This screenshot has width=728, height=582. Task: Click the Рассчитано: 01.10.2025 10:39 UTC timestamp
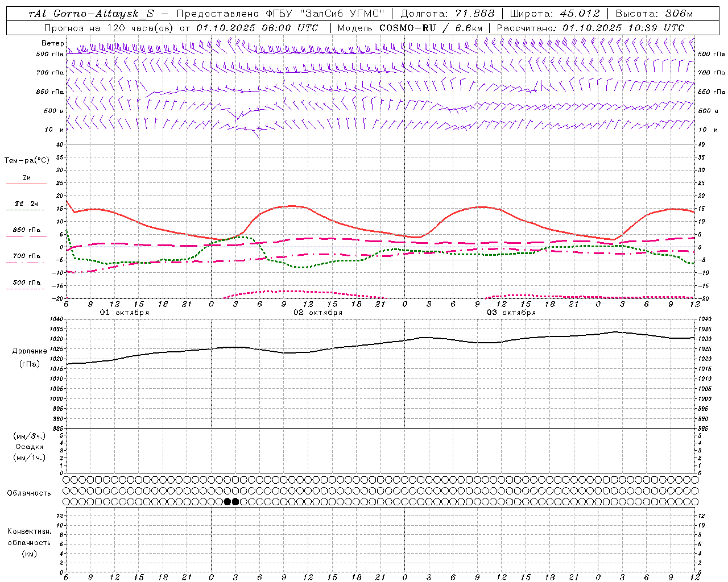(590, 28)
